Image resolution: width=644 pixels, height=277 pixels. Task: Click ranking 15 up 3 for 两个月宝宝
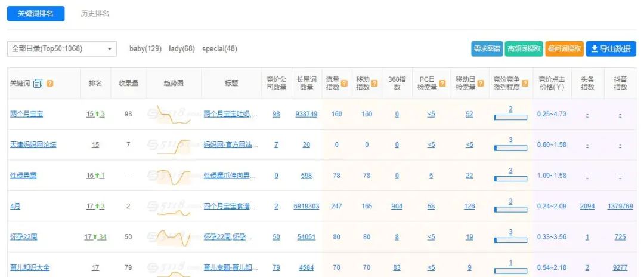click(x=95, y=114)
